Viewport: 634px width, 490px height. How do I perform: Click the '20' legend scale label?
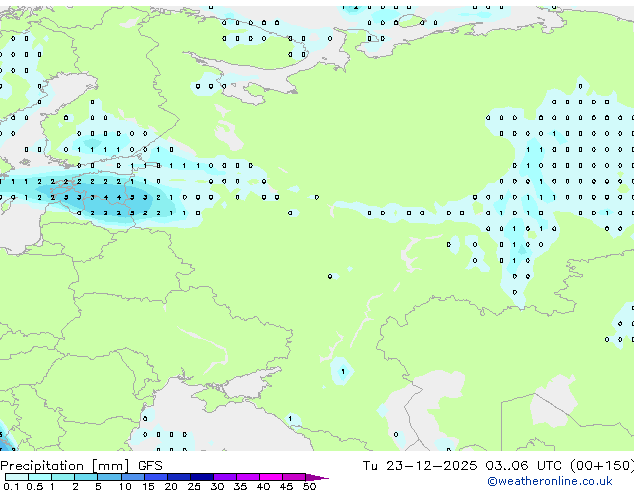pyautogui.click(x=171, y=486)
